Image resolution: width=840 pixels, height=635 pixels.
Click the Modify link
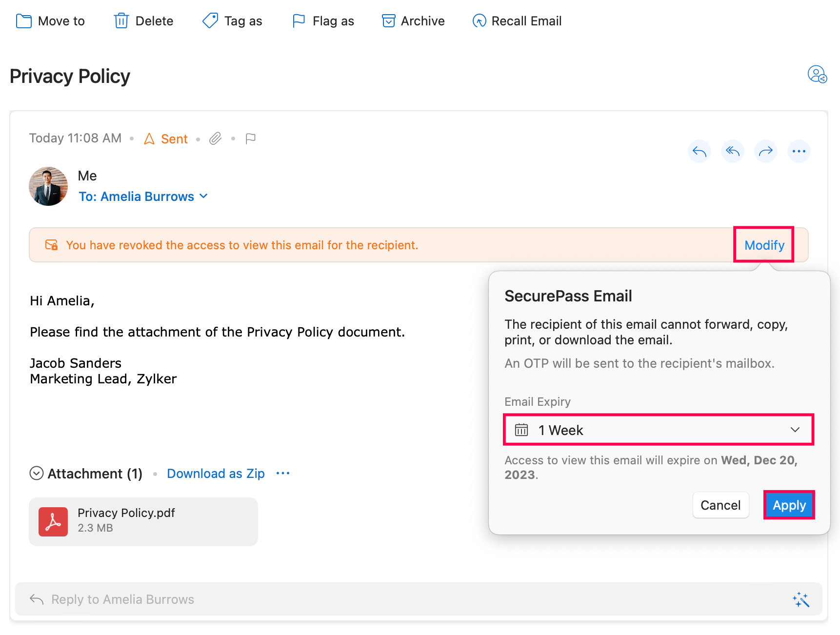[x=764, y=245]
